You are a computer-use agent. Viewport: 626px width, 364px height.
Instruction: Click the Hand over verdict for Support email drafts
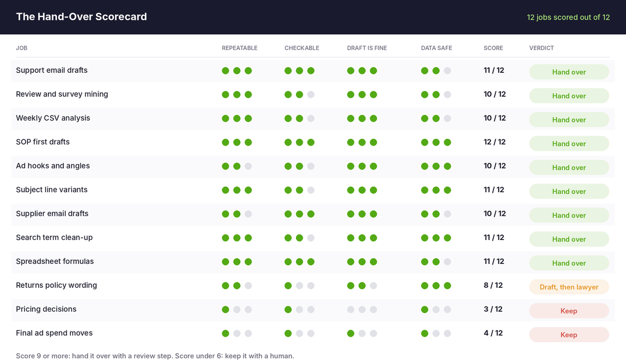point(569,72)
